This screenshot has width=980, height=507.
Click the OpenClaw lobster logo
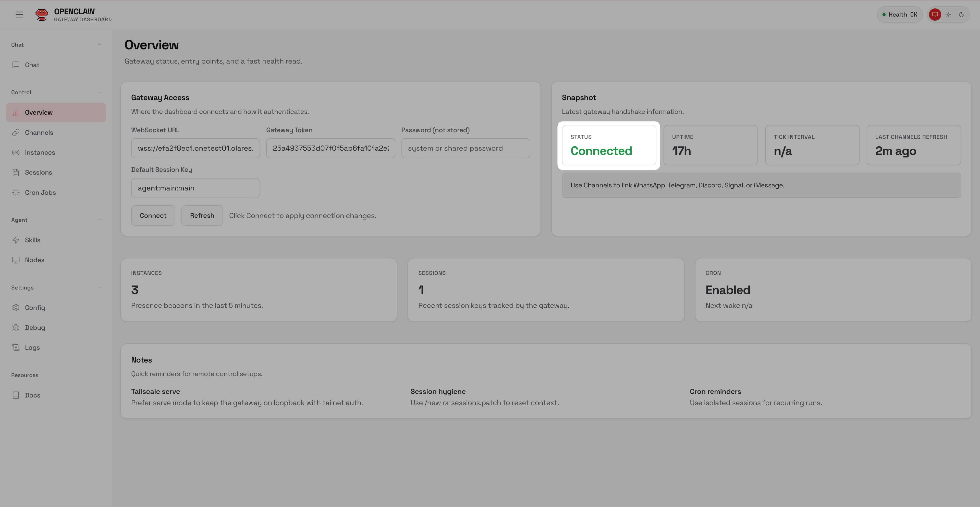click(x=41, y=15)
